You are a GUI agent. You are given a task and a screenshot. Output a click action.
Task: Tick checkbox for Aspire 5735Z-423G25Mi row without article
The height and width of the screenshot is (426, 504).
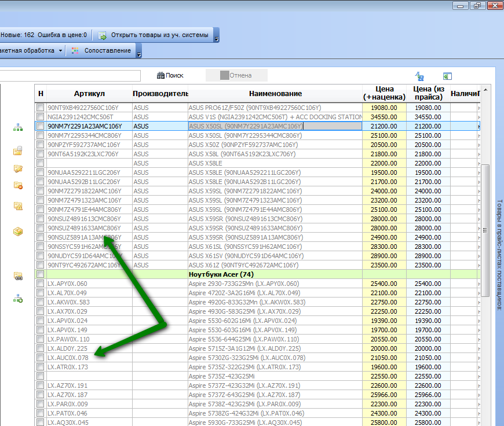click(40, 376)
